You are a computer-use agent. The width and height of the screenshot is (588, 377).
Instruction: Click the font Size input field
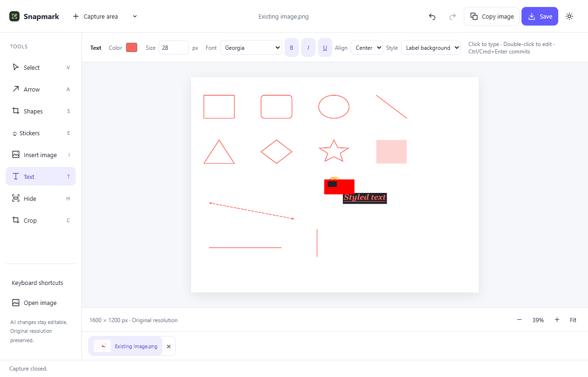pyautogui.click(x=174, y=47)
